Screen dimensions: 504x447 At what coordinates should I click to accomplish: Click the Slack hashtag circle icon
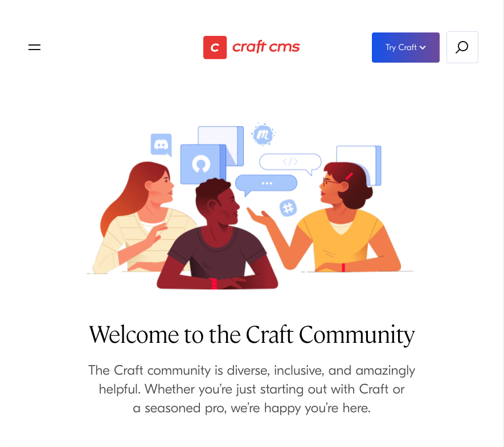click(x=288, y=208)
